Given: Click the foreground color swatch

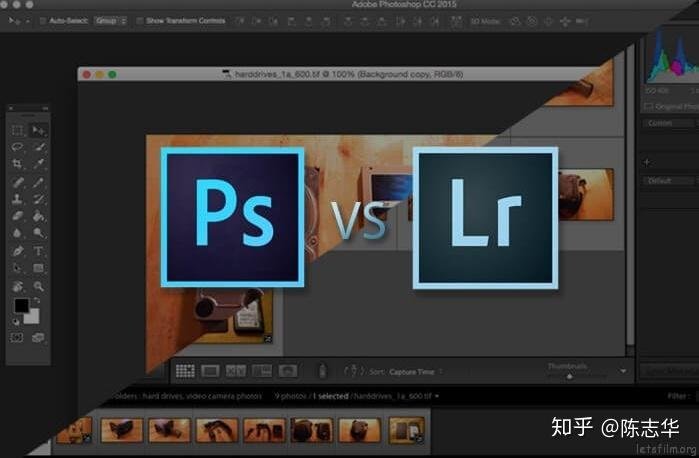Looking at the screenshot, I should click(x=21, y=305).
